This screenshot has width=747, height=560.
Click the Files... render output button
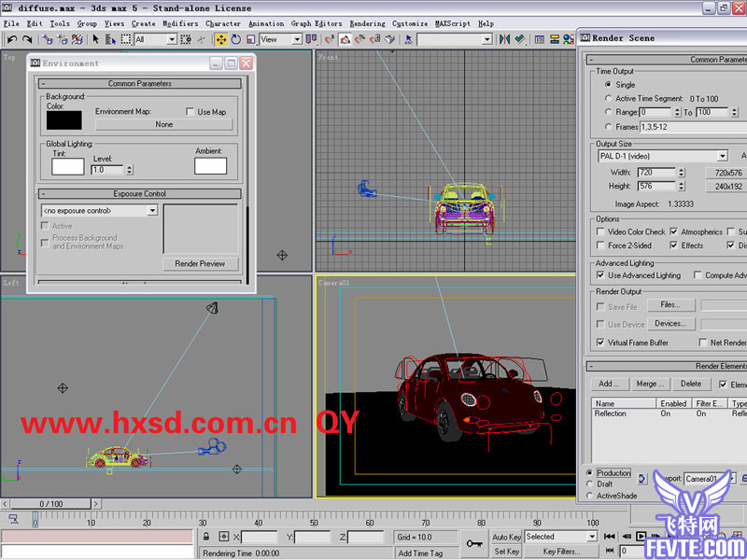click(670, 305)
